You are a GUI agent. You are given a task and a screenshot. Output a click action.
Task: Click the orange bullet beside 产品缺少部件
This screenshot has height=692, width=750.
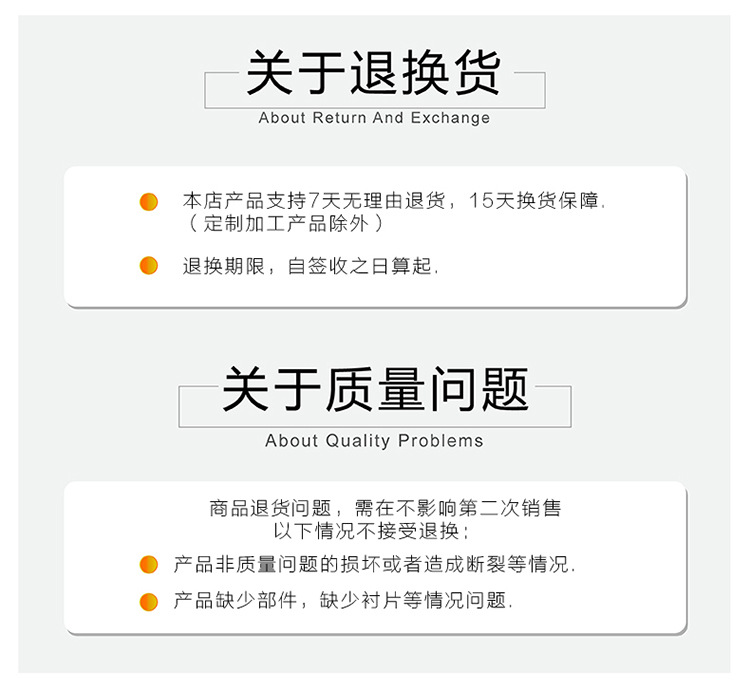click(149, 601)
